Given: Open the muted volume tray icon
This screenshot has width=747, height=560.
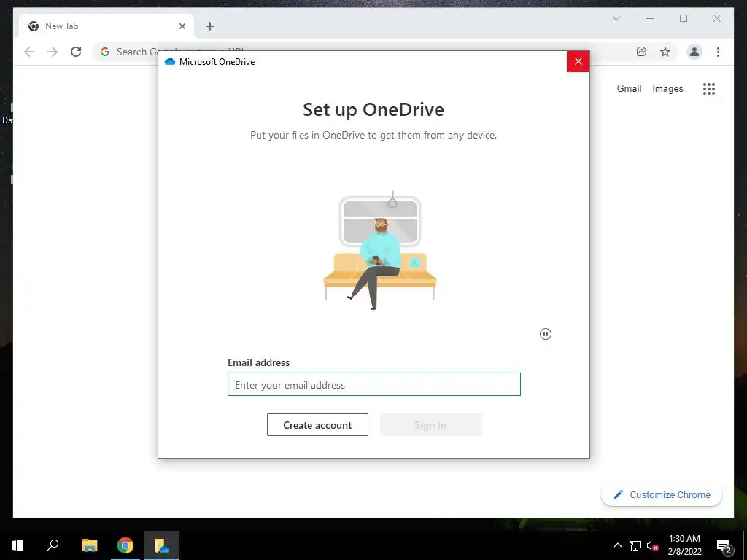Looking at the screenshot, I should point(652,545).
